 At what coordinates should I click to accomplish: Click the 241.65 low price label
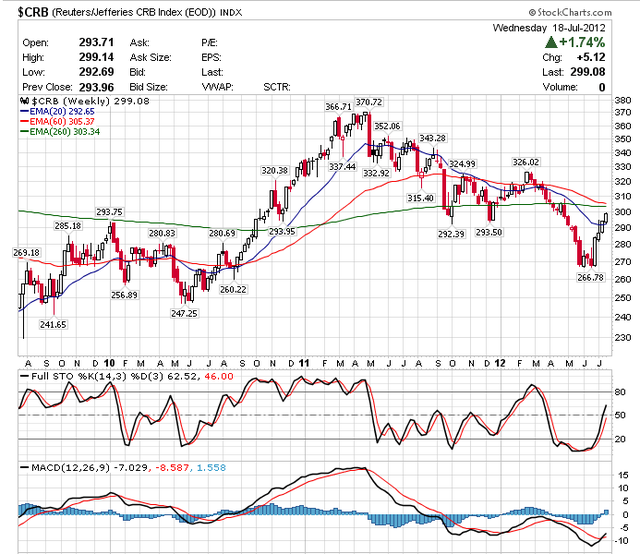[53, 325]
